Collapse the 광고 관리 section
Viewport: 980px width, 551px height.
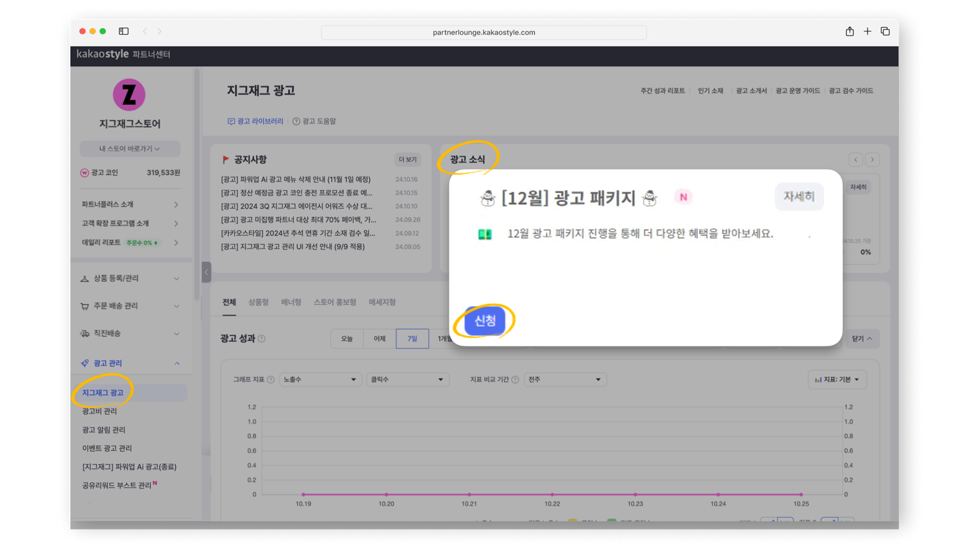(130, 363)
